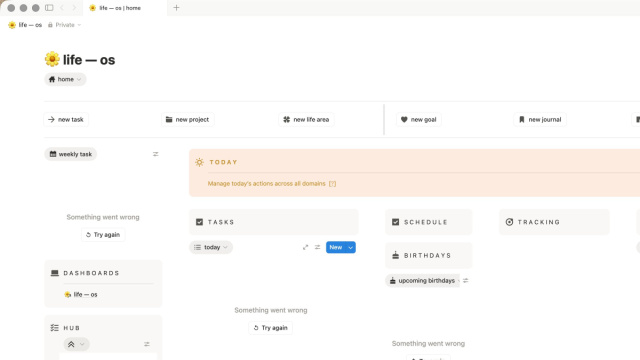Click the new journal button

click(x=540, y=120)
